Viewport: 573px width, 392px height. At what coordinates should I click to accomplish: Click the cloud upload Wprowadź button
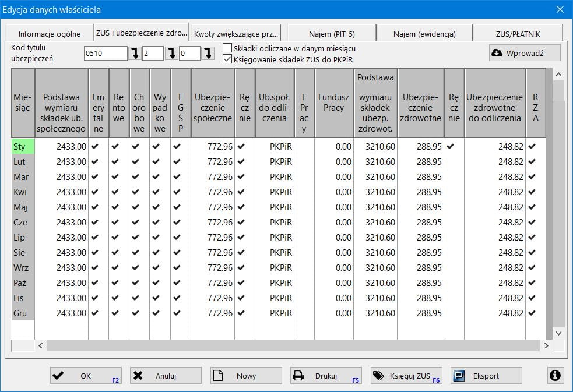point(525,53)
